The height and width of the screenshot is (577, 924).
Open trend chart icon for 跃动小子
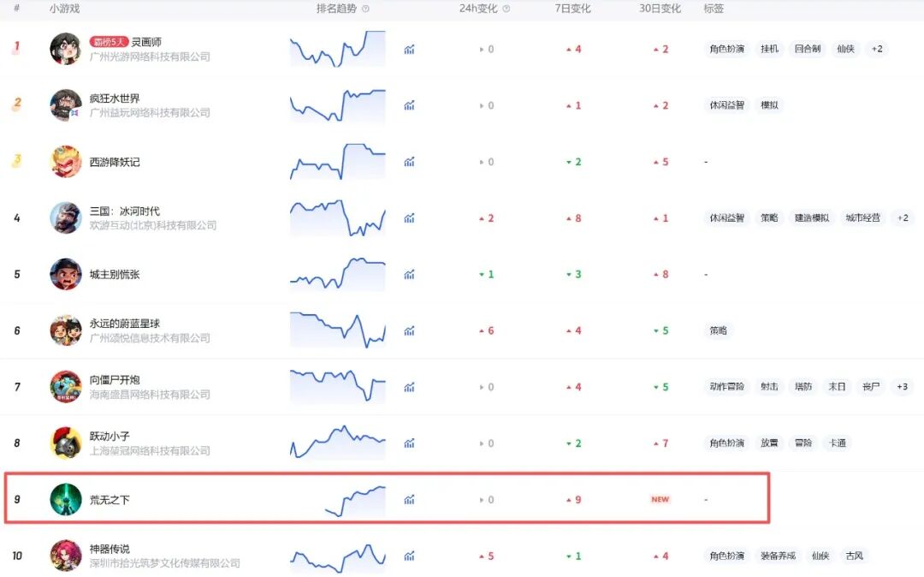tap(409, 443)
